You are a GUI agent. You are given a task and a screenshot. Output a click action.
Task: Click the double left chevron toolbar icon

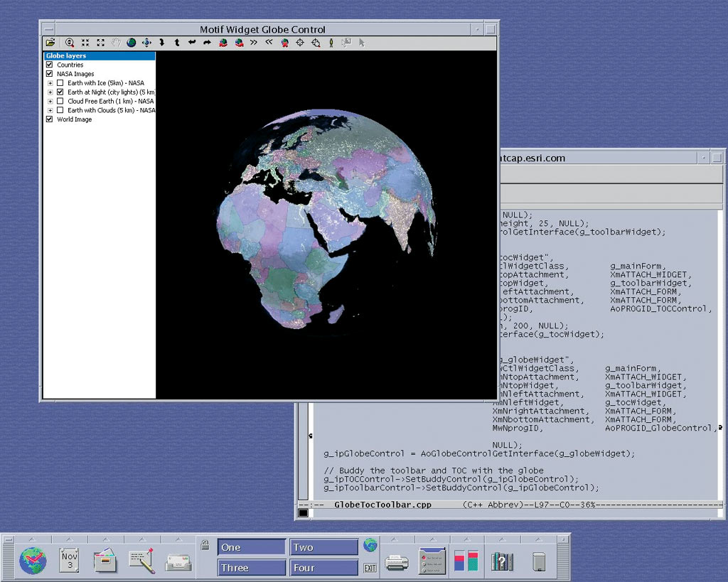pyautogui.click(x=269, y=43)
